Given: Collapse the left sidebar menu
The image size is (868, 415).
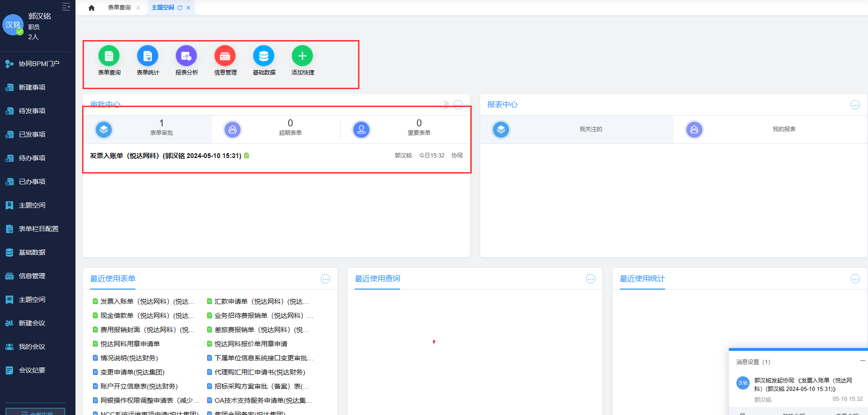Looking at the screenshot, I should tap(66, 7).
